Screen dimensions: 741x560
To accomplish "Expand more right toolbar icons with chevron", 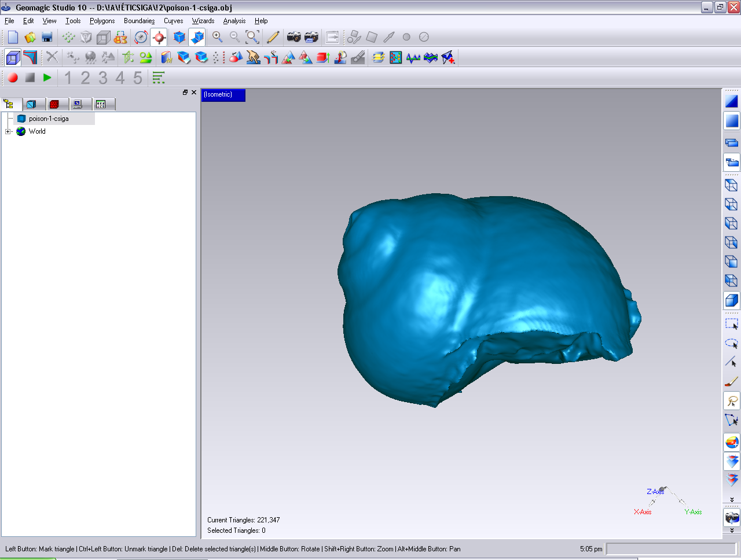I will pyautogui.click(x=732, y=499).
